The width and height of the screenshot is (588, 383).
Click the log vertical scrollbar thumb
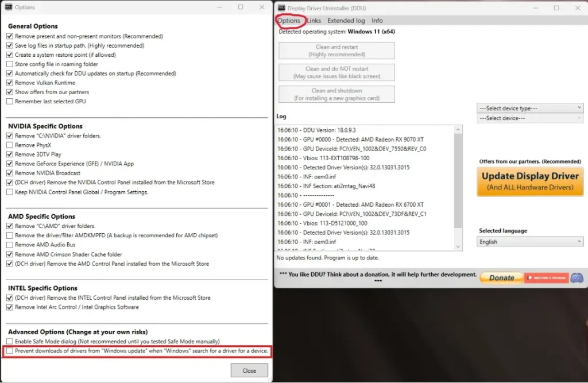458,180
